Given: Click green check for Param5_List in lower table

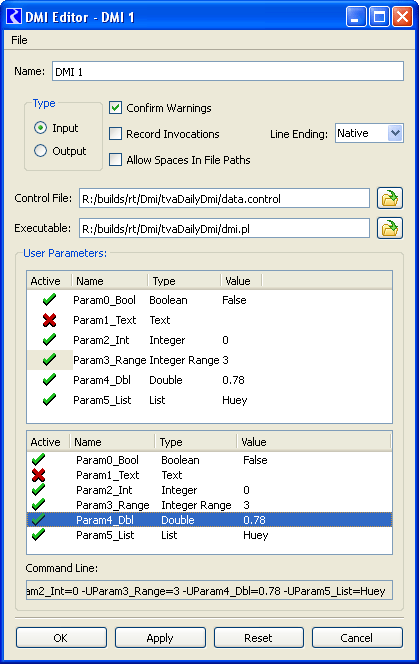Looking at the screenshot, I should pos(39,535).
